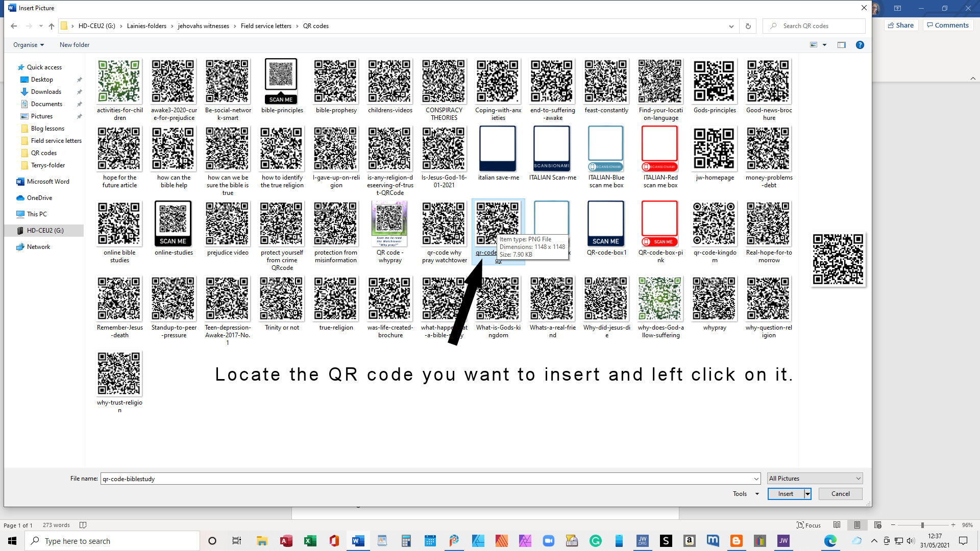The width and height of the screenshot is (980, 551).
Task: Click the Word zoom slider handle
Action: [x=922, y=525]
